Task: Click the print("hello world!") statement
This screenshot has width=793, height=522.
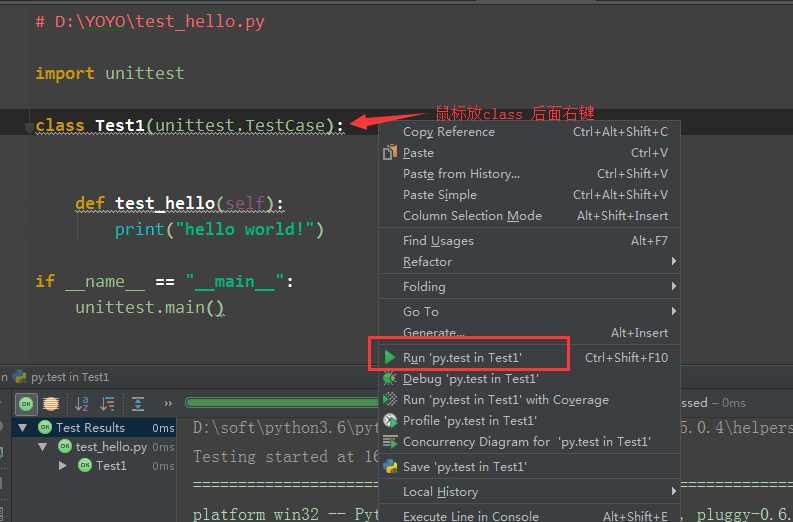Action: pos(219,230)
